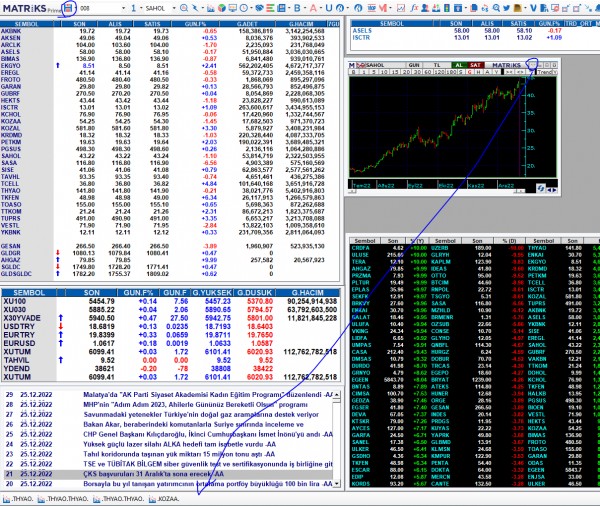Viewport: 600px width, 506px height.
Task: Click the handshake icon in toolbar
Action: click(x=259, y=8)
